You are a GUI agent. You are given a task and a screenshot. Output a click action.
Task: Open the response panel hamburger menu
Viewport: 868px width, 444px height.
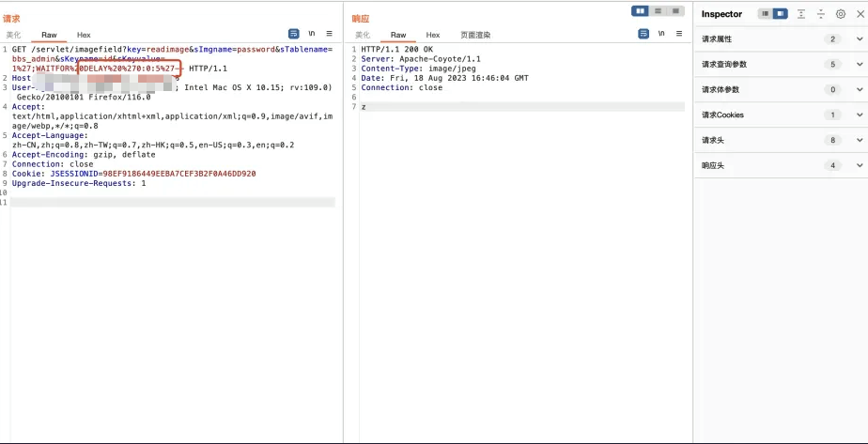pyautogui.click(x=678, y=34)
